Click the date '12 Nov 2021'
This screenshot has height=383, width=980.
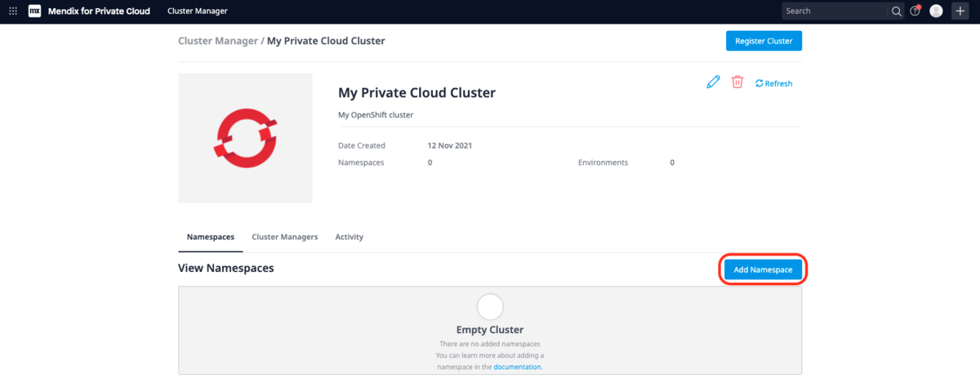coord(450,145)
